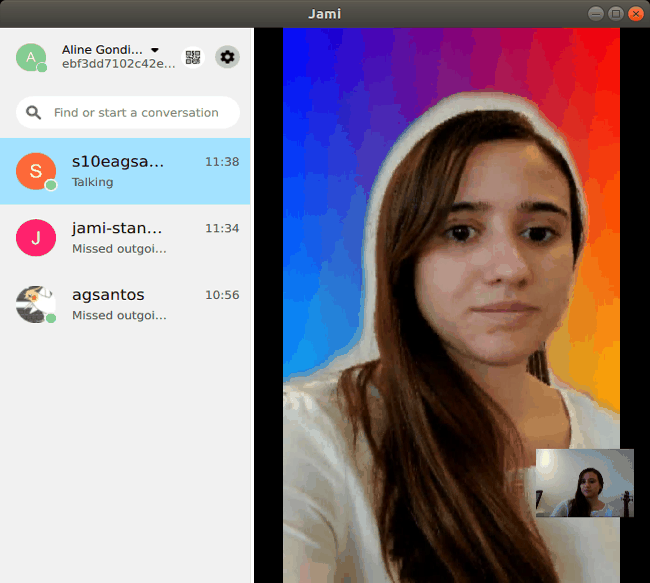
Task: Maximize the Jami window
Action: [x=615, y=13]
